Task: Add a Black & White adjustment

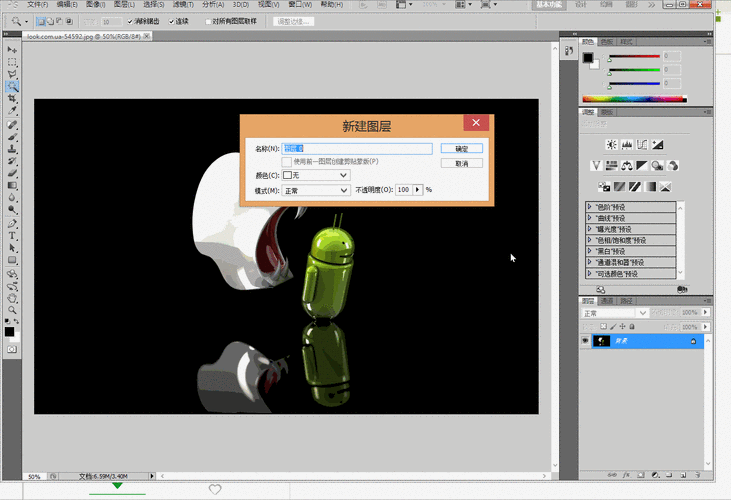Action: (642, 166)
